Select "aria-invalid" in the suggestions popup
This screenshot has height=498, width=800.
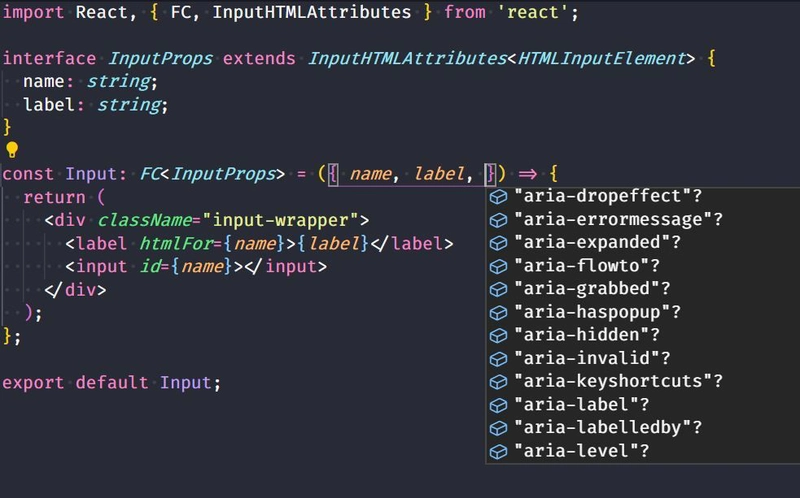coord(592,358)
